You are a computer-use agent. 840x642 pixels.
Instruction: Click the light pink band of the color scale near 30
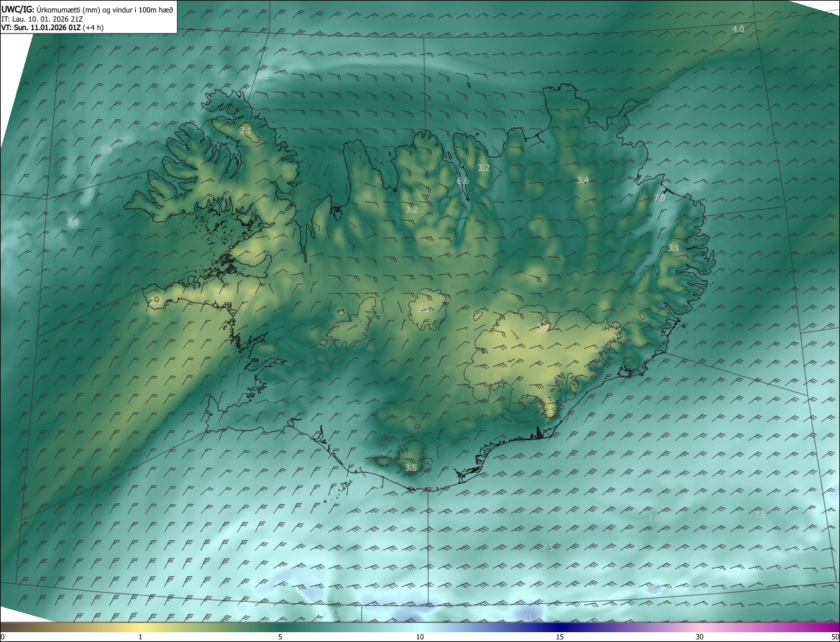click(x=700, y=628)
